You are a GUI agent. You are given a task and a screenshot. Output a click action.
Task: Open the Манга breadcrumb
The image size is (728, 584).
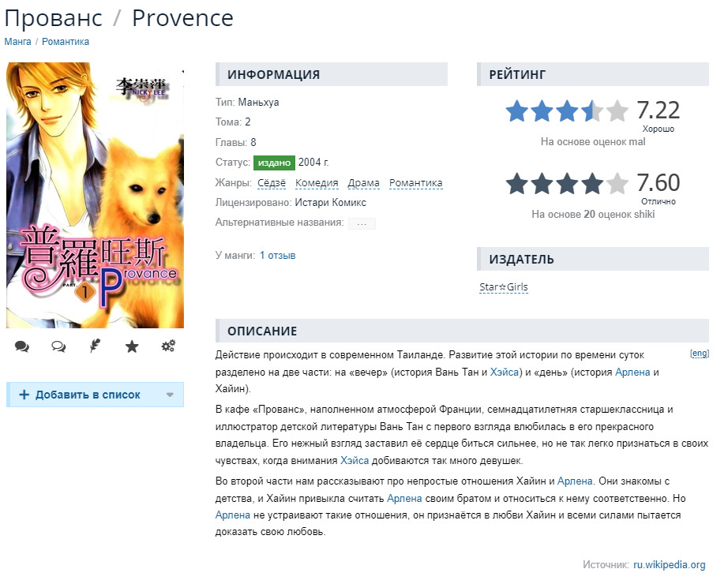coord(17,42)
